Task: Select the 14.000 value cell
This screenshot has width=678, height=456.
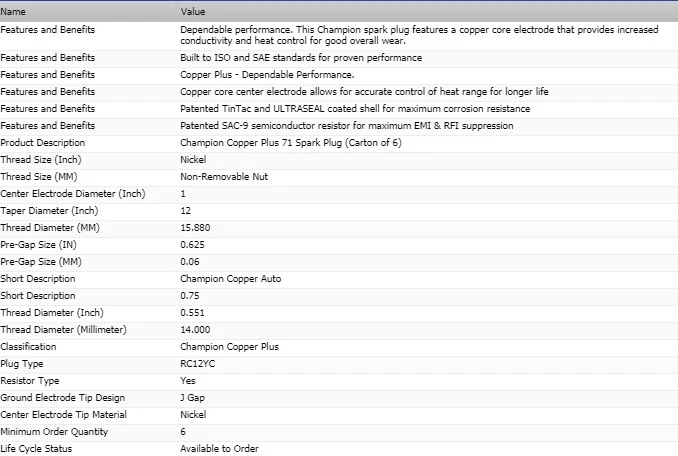Action: [195, 330]
